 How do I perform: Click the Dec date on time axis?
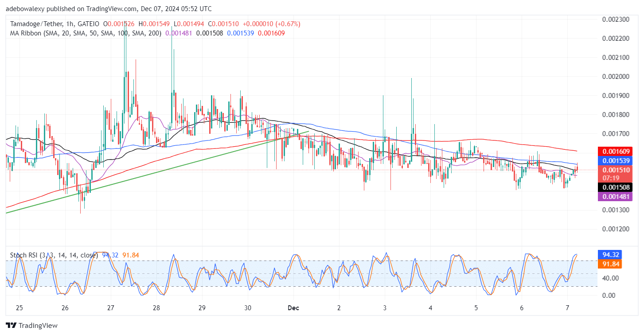pos(293,308)
